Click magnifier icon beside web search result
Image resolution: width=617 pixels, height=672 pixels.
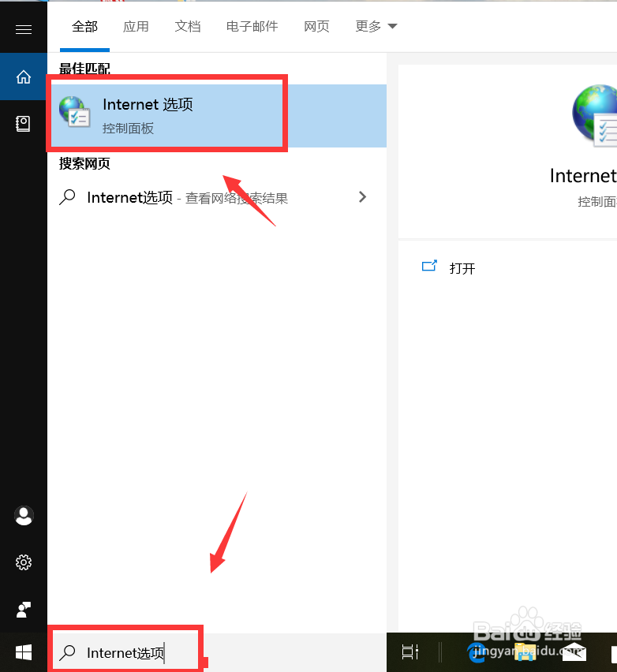67,197
